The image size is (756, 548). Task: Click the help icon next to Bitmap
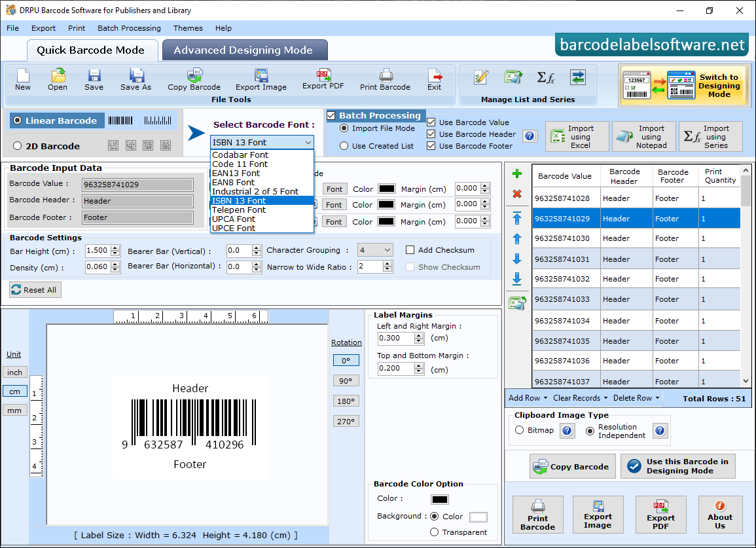(x=567, y=430)
